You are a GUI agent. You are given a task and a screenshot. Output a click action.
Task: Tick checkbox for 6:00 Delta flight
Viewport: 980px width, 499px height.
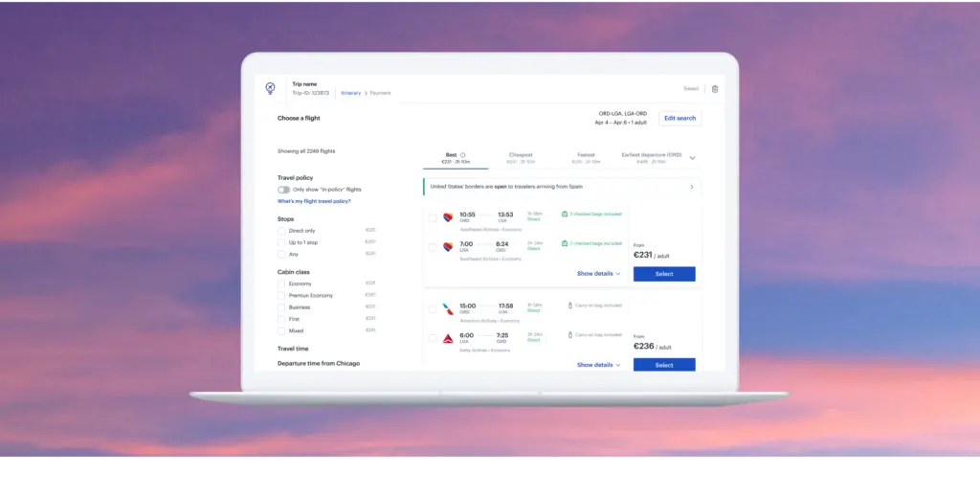[x=433, y=338]
